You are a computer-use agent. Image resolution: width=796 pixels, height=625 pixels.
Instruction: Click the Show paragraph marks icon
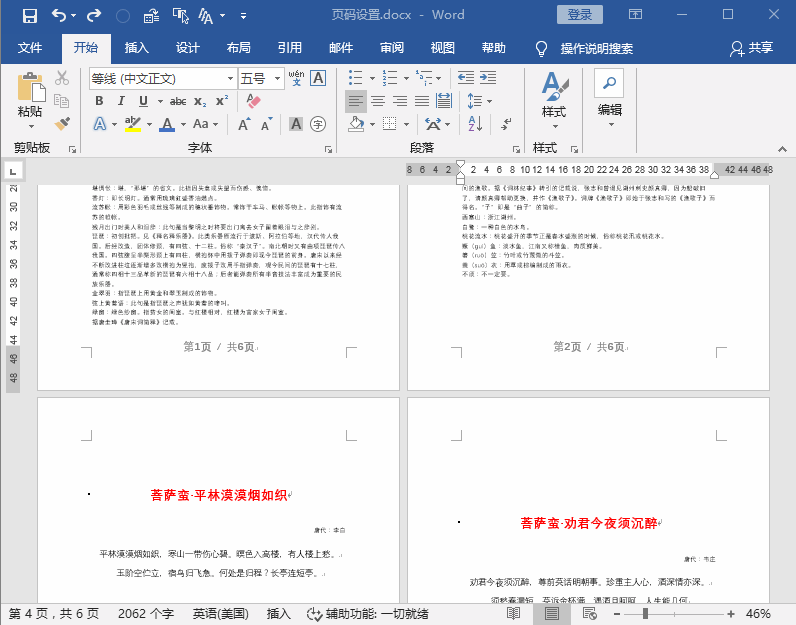pyautogui.click(x=506, y=123)
